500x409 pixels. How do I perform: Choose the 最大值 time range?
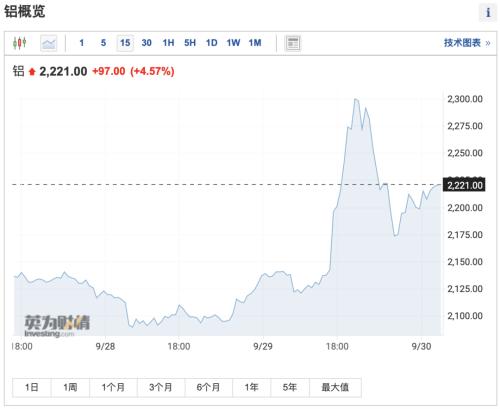pos(335,387)
